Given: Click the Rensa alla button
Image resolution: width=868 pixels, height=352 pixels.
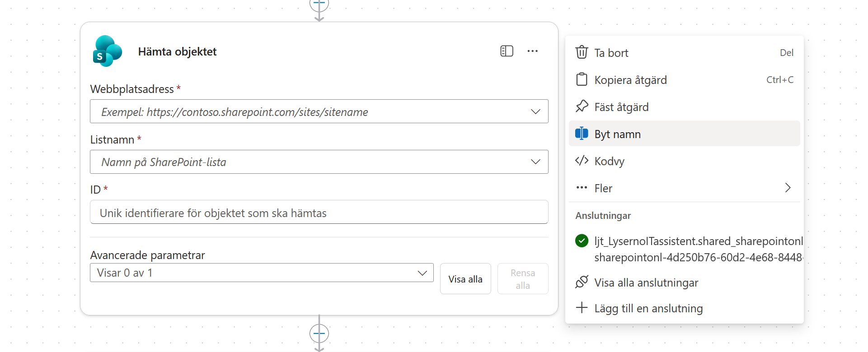Looking at the screenshot, I should click(523, 279).
